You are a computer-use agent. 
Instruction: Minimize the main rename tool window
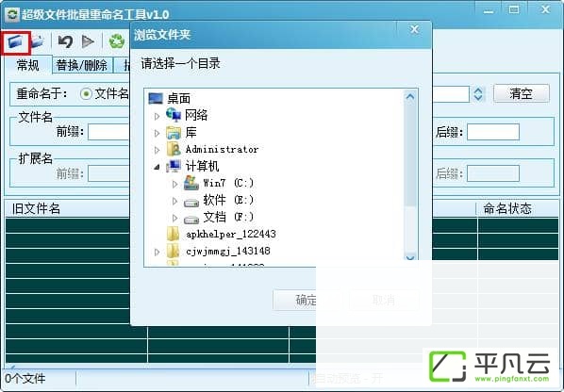point(489,10)
